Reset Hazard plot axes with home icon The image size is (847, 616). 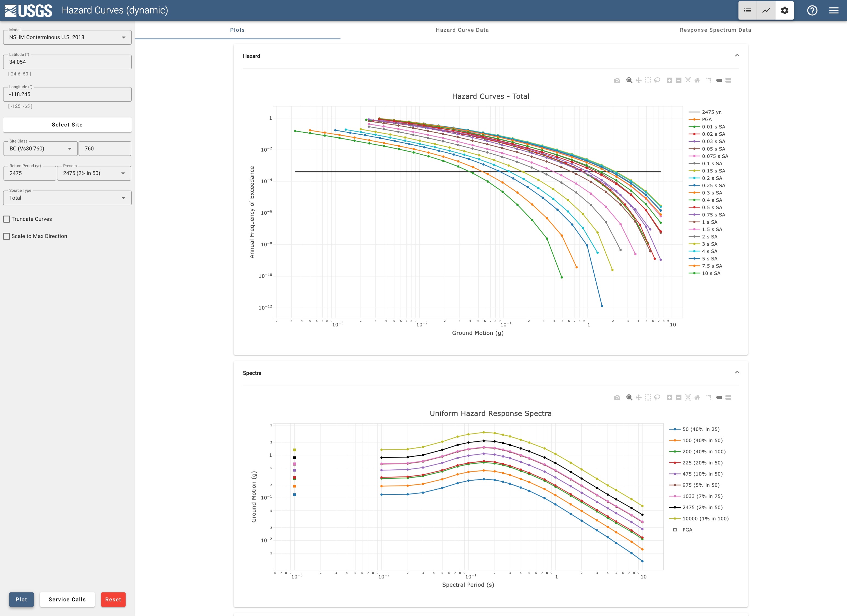[697, 80]
